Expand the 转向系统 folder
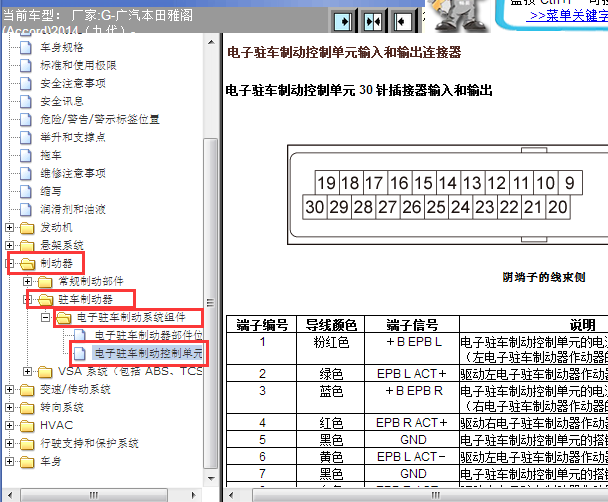The image size is (608, 502). click(x=9, y=407)
